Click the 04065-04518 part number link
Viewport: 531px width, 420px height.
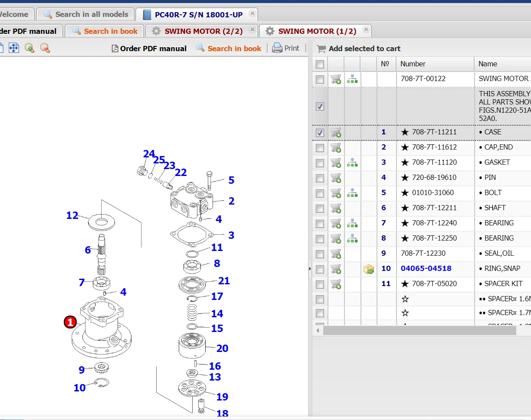426,269
